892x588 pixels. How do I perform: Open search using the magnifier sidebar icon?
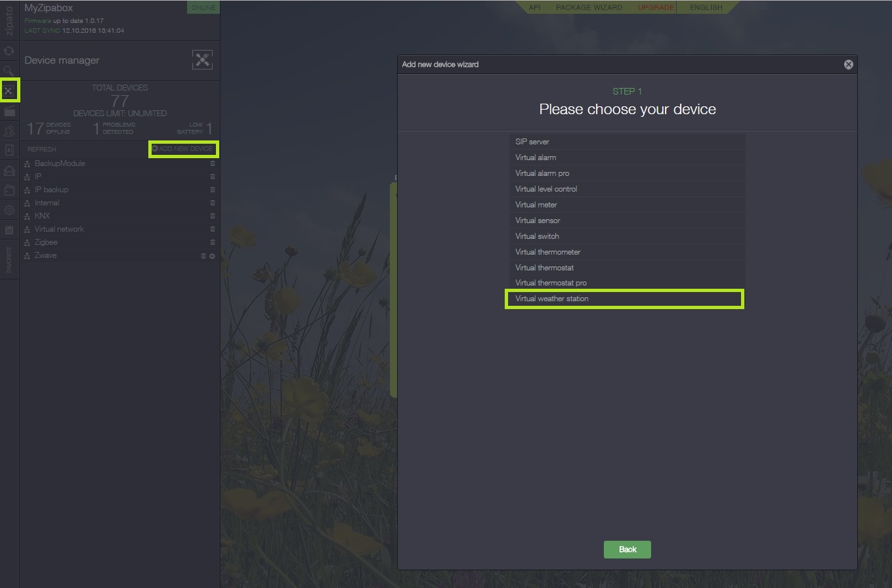pyautogui.click(x=9, y=70)
